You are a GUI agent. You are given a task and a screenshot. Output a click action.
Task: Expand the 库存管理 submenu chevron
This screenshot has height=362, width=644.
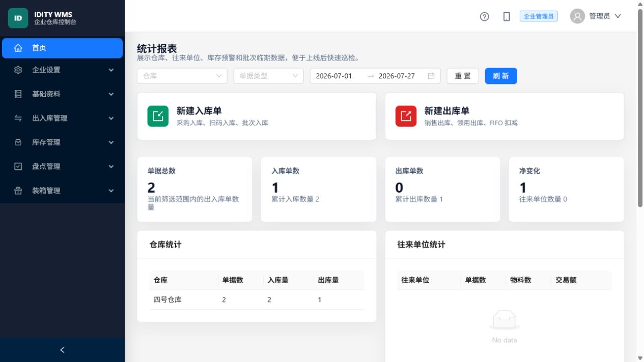tap(111, 142)
